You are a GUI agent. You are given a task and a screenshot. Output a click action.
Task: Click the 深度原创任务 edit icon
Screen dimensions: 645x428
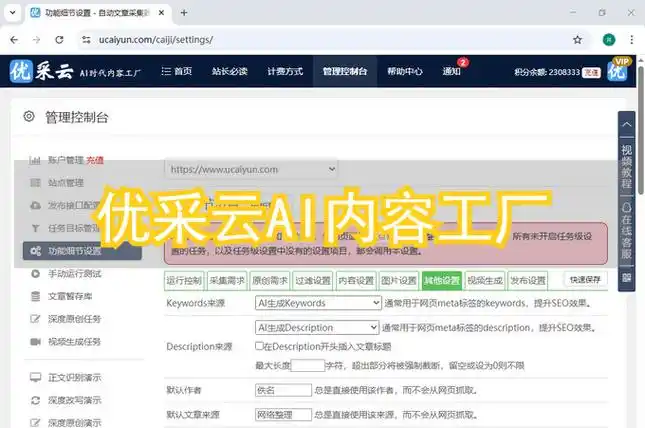(x=35, y=319)
